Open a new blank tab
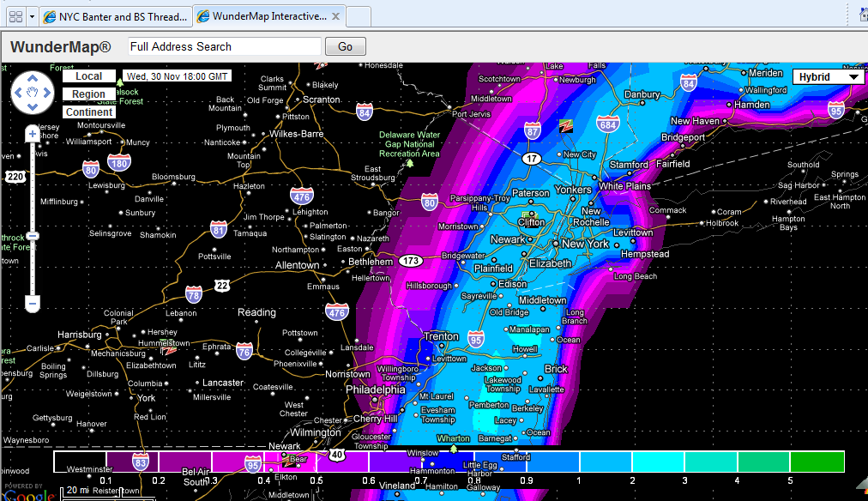Screen dimensions: 868x501 (359, 16)
